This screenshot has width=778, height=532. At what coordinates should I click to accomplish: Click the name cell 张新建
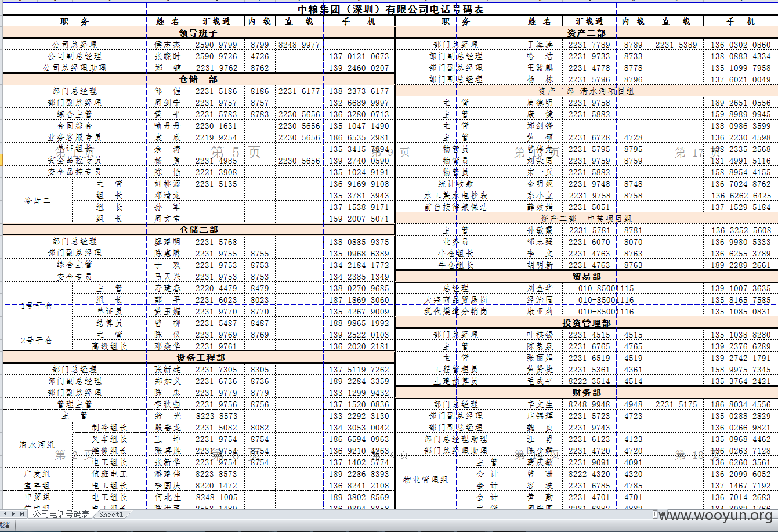coord(168,370)
